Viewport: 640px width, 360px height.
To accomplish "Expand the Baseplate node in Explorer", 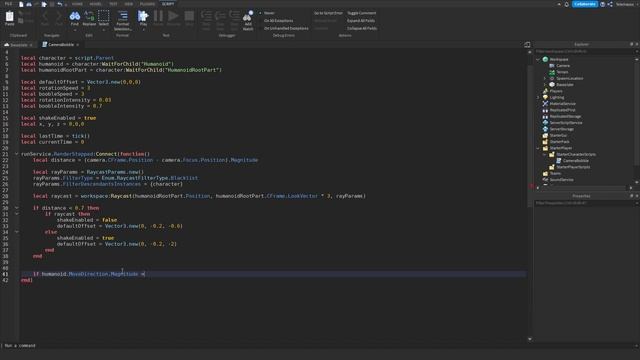I will click(544, 84).
